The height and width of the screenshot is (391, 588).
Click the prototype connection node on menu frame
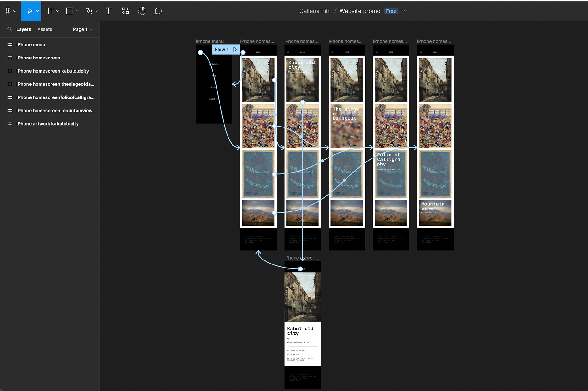click(x=200, y=52)
